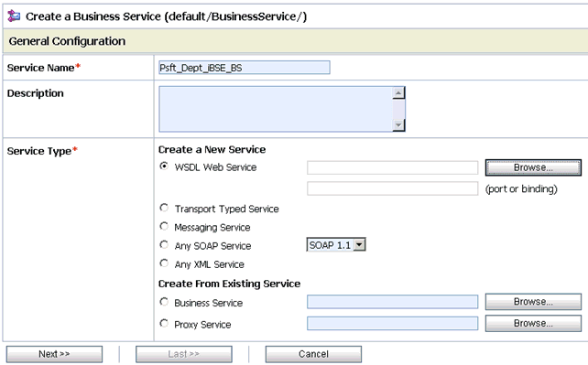
Task: Click into the Service Name field
Action: coord(245,68)
